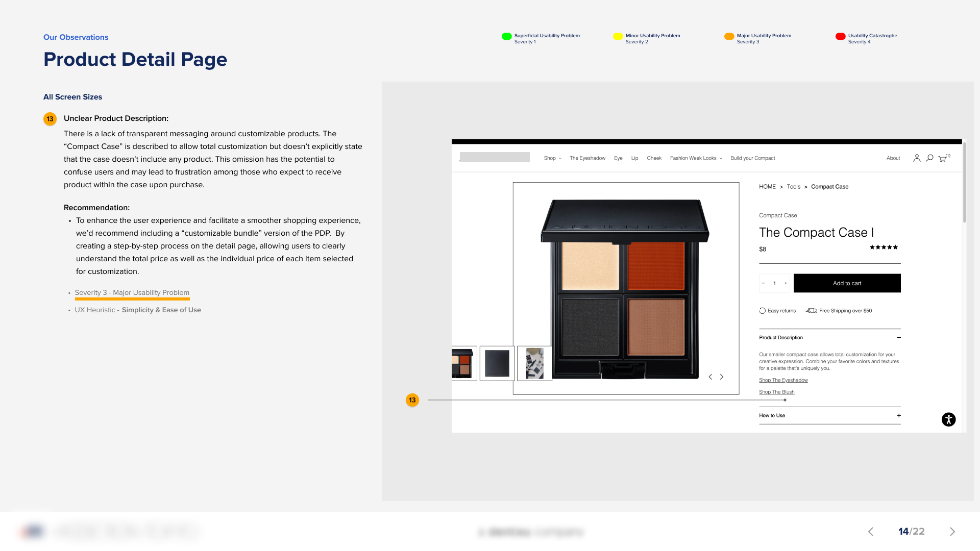Screen dimensions: 980x551
Task: Open Fashion Week Looks dropdown
Action: [x=696, y=158]
